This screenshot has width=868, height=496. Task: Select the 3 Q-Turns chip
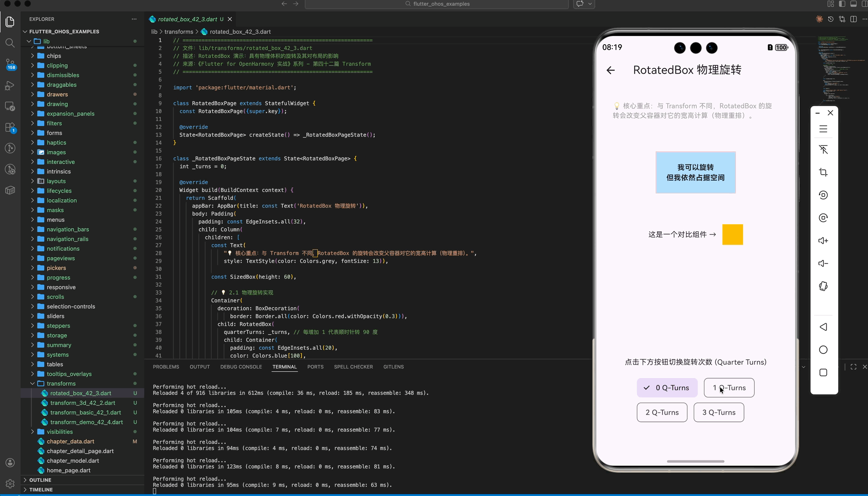tap(719, 412)
